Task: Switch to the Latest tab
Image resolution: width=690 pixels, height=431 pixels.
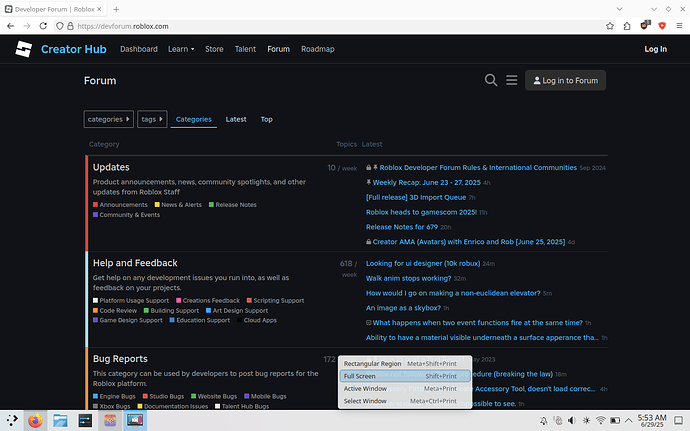Action: [236, 119]
